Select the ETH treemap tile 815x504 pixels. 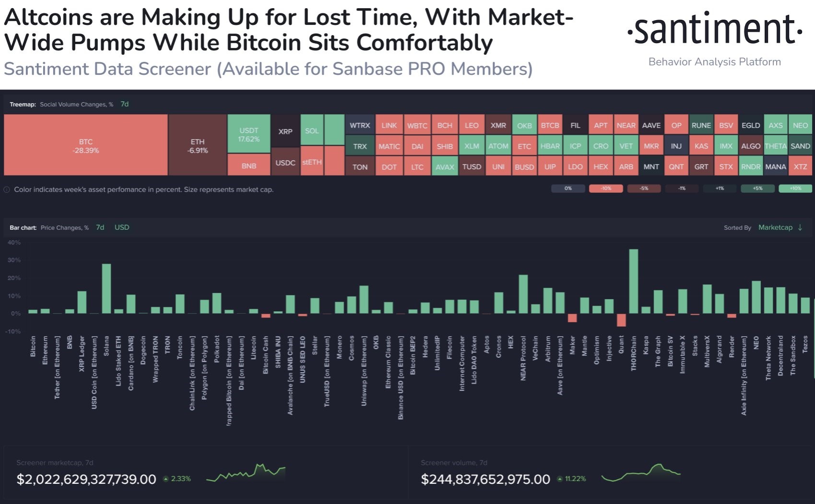197,145
